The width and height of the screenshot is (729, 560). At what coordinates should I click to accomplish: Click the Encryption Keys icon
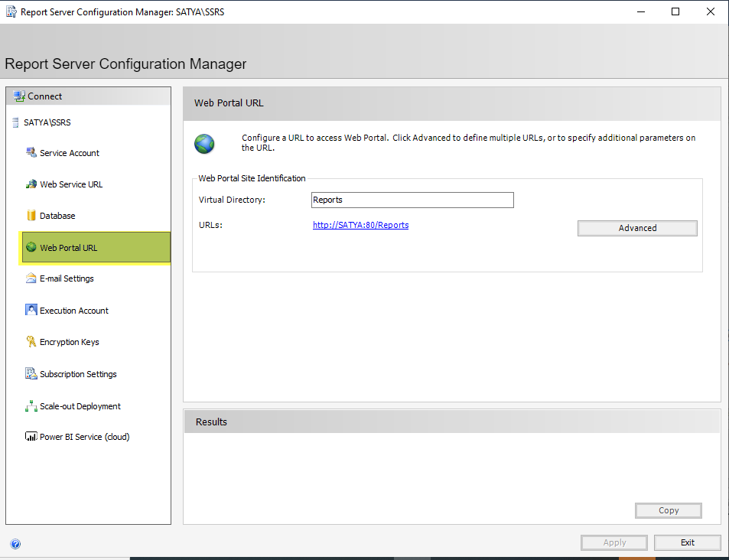(31, 342)
